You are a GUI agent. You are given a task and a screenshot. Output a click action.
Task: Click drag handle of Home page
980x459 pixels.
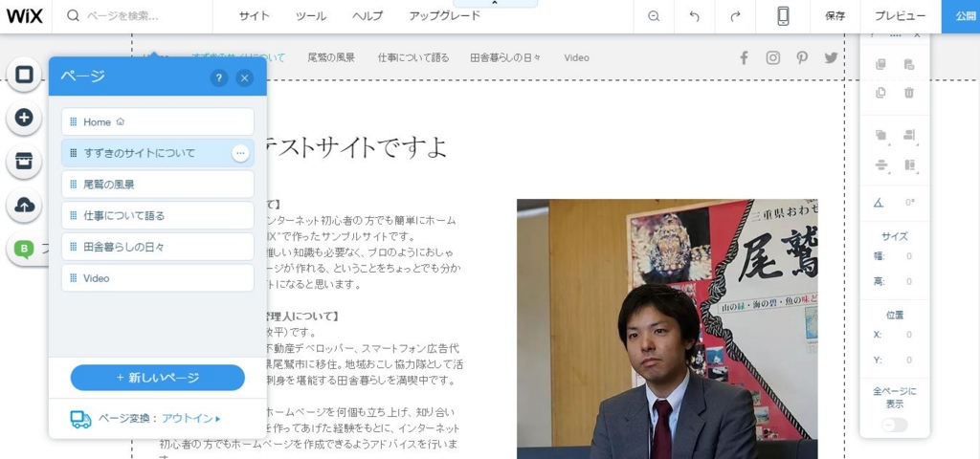click(x=73, y=121)
